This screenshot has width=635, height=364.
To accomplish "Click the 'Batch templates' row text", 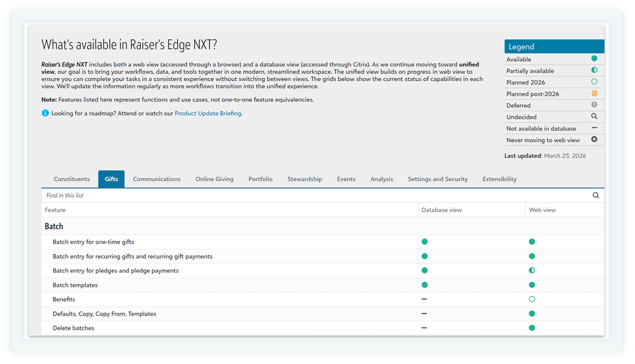I will click(75, 285).
